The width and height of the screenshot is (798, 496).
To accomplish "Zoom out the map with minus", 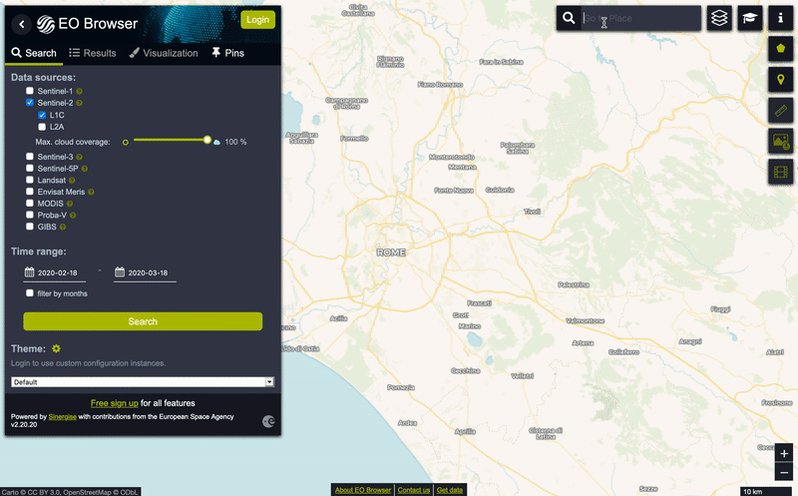I will pyautogui.click(x=784, y=472).
